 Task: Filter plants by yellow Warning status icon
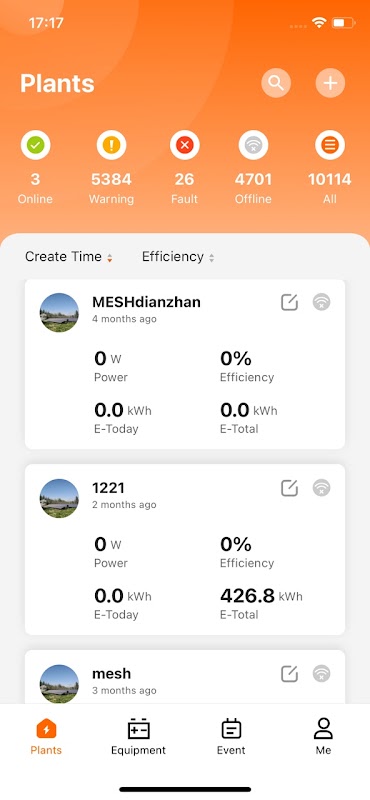(x=111, y=145)
